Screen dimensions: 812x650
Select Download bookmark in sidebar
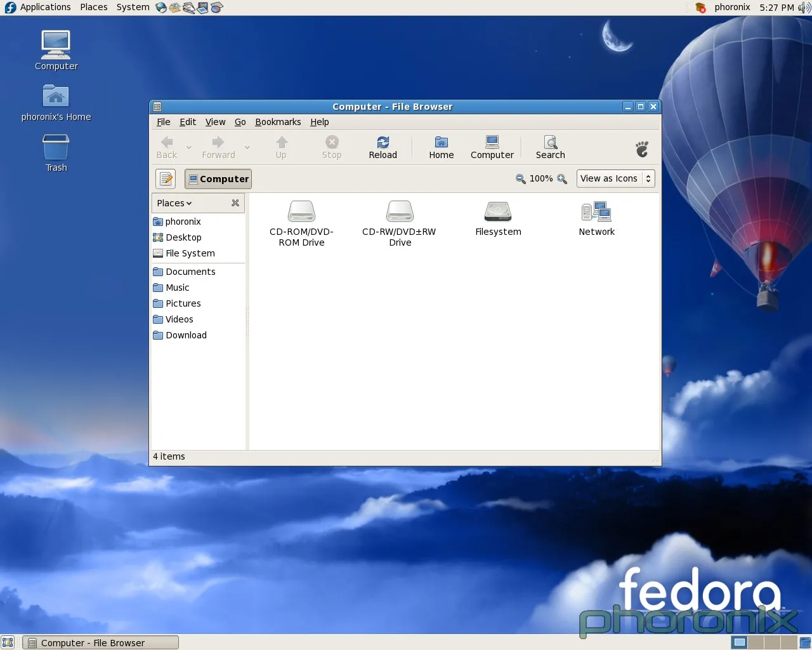point(198,335)
